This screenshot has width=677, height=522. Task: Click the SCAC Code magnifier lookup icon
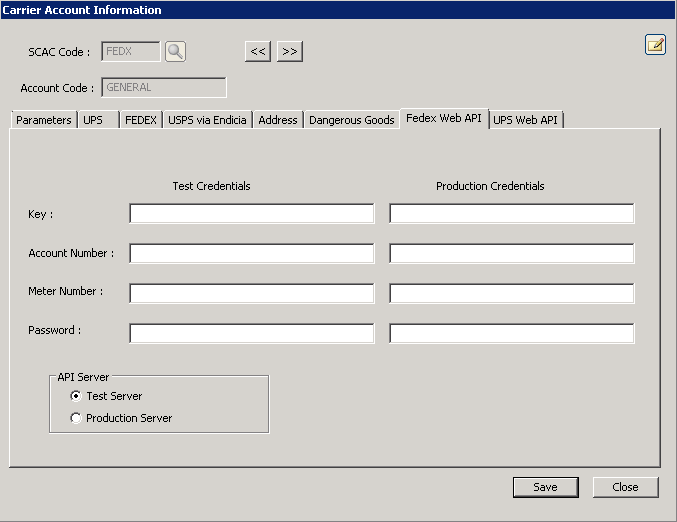(175, 51)
